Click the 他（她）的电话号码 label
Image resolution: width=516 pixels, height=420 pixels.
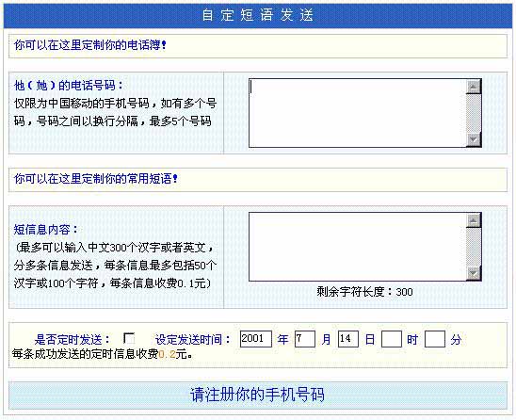coord(69,86)
